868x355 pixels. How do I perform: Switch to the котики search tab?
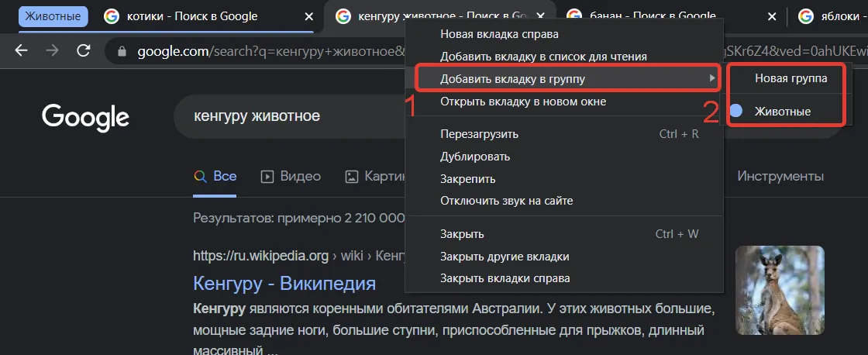click(x=191, y=16)
